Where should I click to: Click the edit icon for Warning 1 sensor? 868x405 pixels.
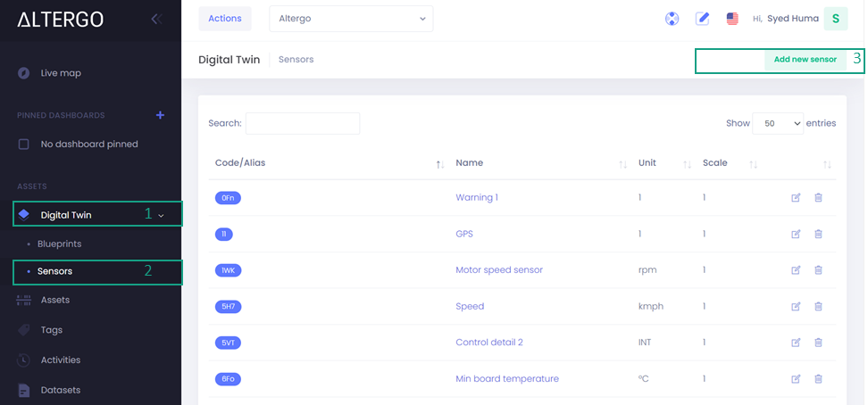click(x=796, y=197)
